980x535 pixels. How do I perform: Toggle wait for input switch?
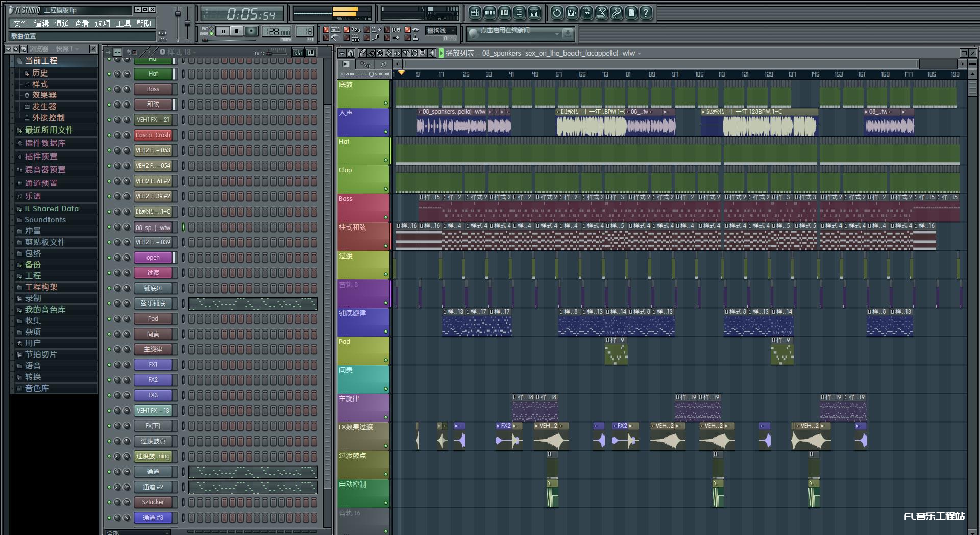pyautogui.click(x=346, y=38)
